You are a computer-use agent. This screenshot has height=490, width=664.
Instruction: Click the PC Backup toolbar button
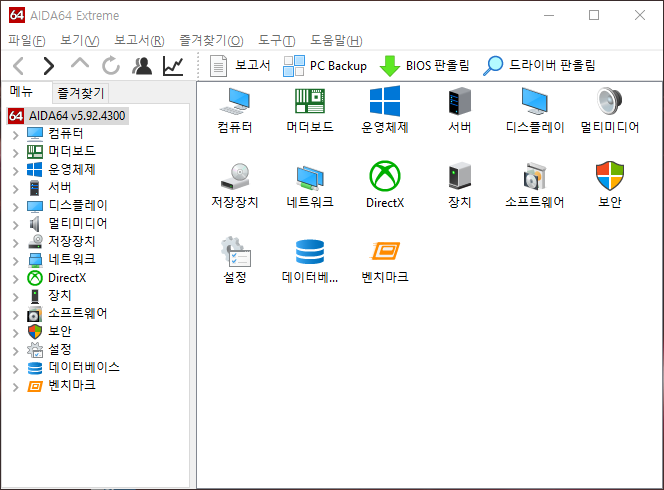pos(325,66)
